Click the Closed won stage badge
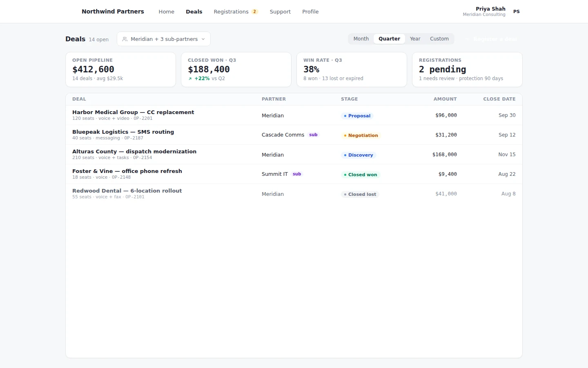 pos(361,175)
